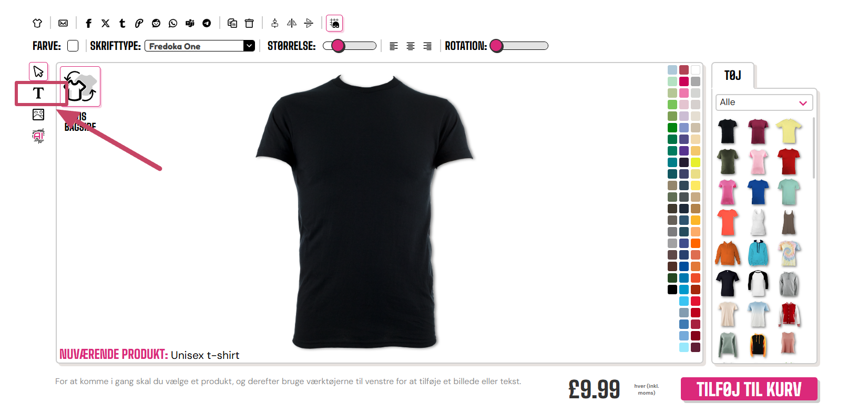
Task: Share the design on WhatsApp
Action: point(173,23)
